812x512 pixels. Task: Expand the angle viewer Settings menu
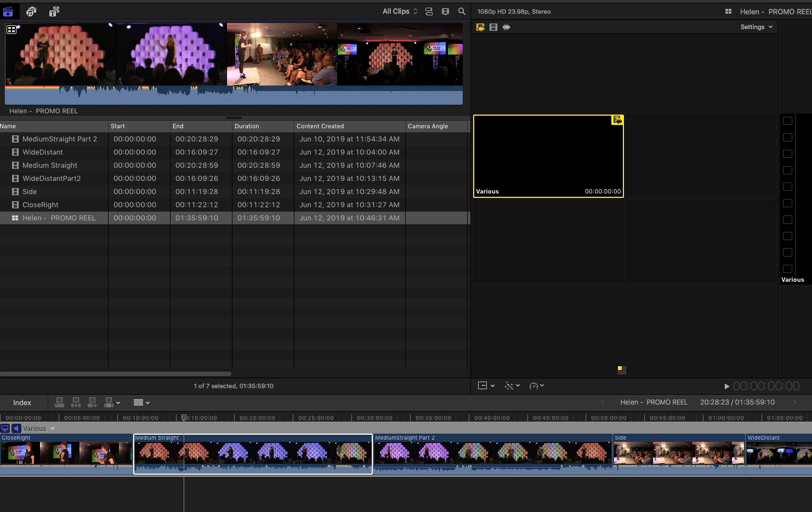coord(756,27)
